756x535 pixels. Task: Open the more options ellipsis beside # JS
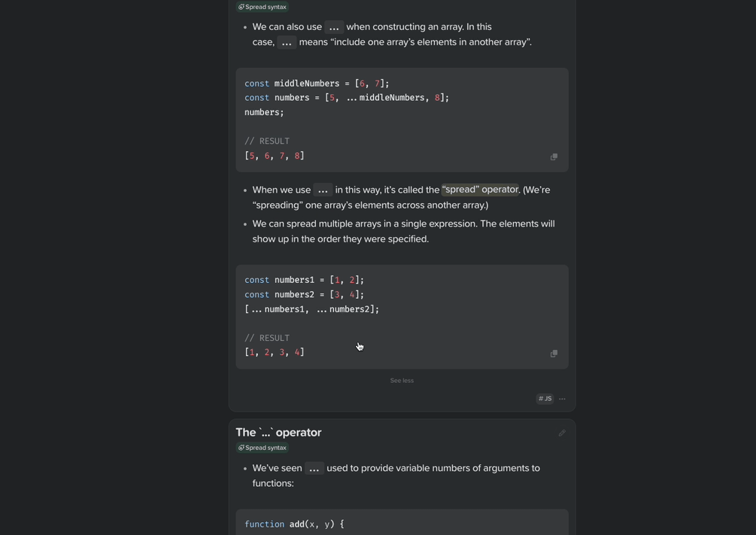pyautogui.click(x=562, y=399)
